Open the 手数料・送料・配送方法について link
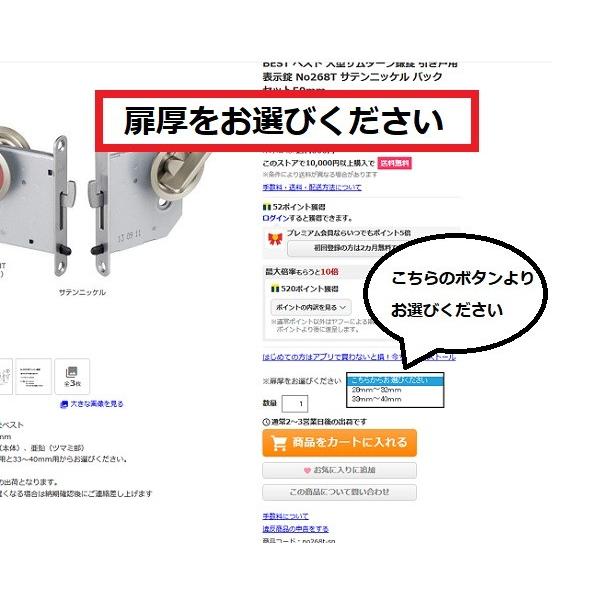Image resolution: width=600 pixels, height=600 pixels. [x=312, y=188]
